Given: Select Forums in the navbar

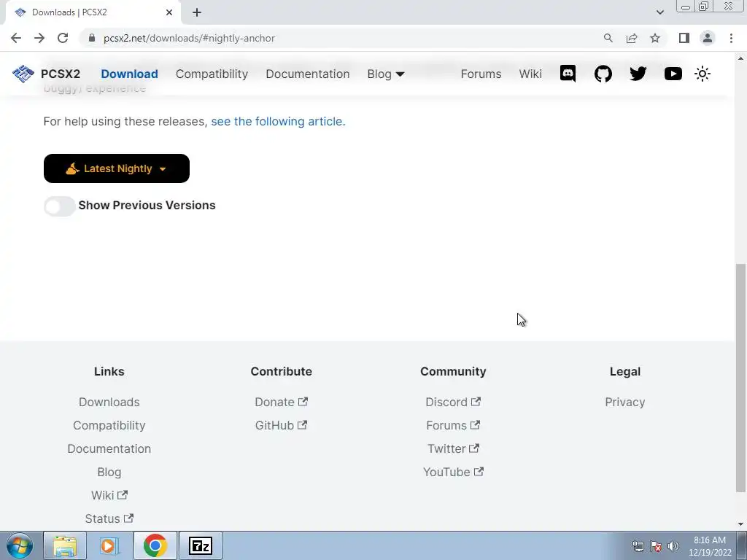Looking at the screenshot, I should [x=481, y=74].
